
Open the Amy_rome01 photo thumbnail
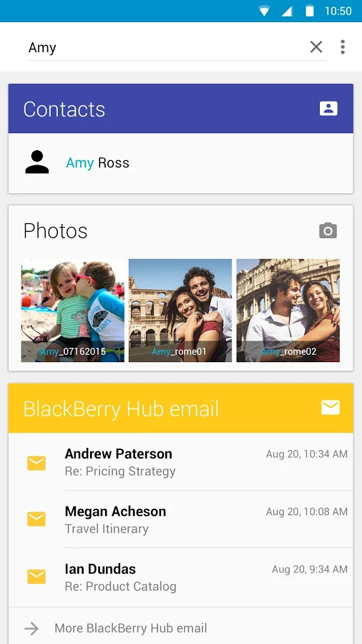tap(180, 310)
